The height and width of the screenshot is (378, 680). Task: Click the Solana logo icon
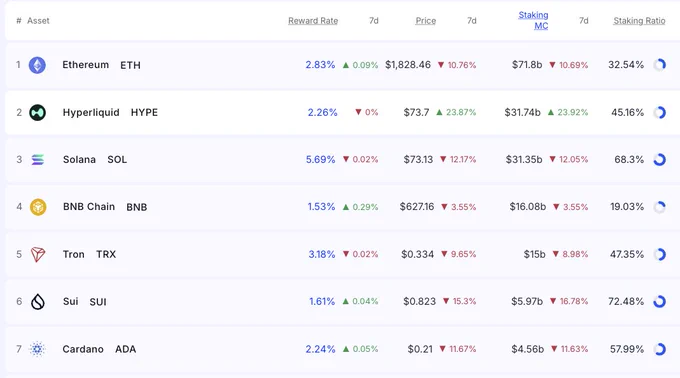coord(38,160)
